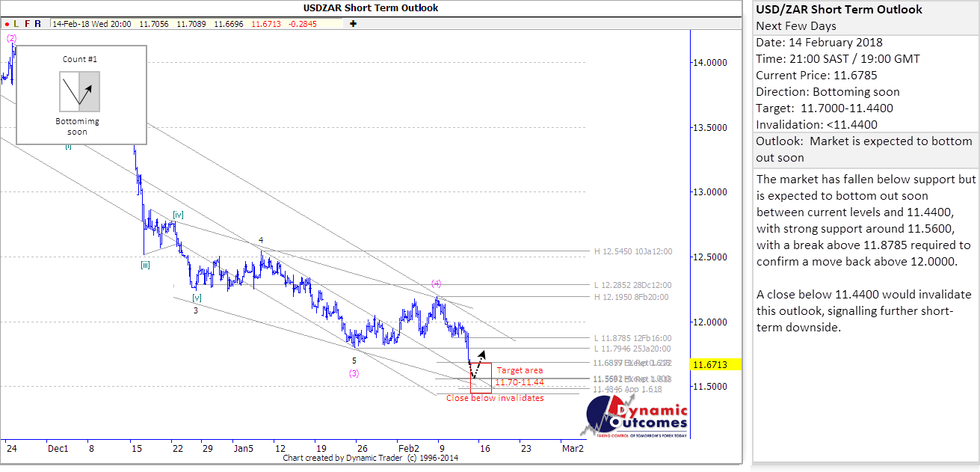
Task: Click the high value 11.7089 in toolbar
Action: [x=191, y=24]
